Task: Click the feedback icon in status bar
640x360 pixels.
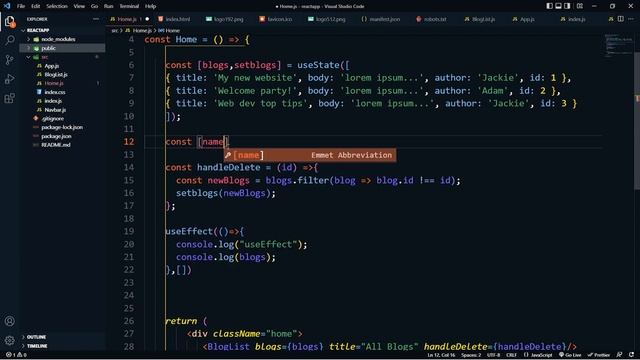Action: coord(620,355)
